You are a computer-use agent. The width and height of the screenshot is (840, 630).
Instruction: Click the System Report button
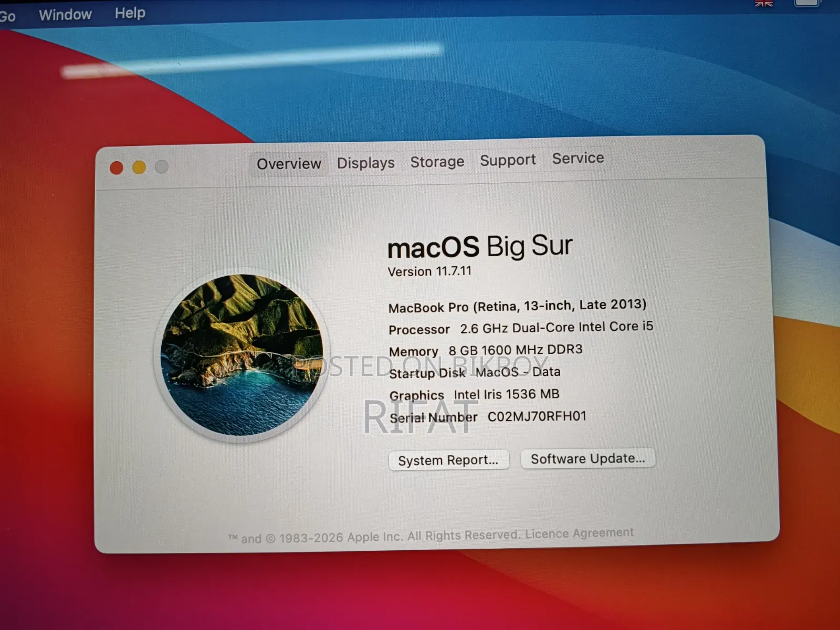pyautogui.click(x=449, y=460)
